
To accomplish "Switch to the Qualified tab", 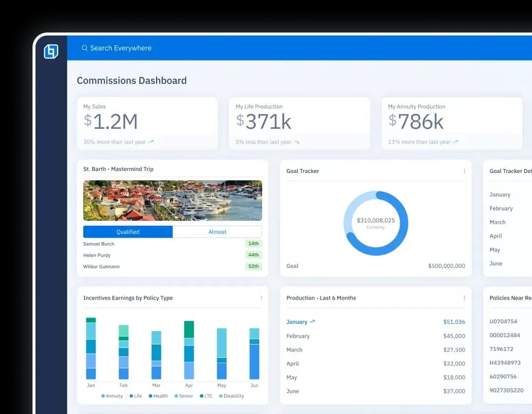I will (x=128, y=232).
